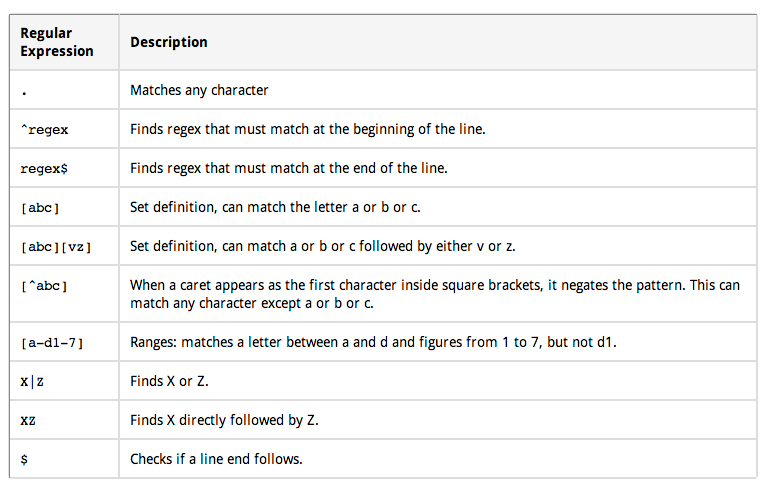Select the caret negation pattern description
The image size is (763, 494).
point(435,294)
